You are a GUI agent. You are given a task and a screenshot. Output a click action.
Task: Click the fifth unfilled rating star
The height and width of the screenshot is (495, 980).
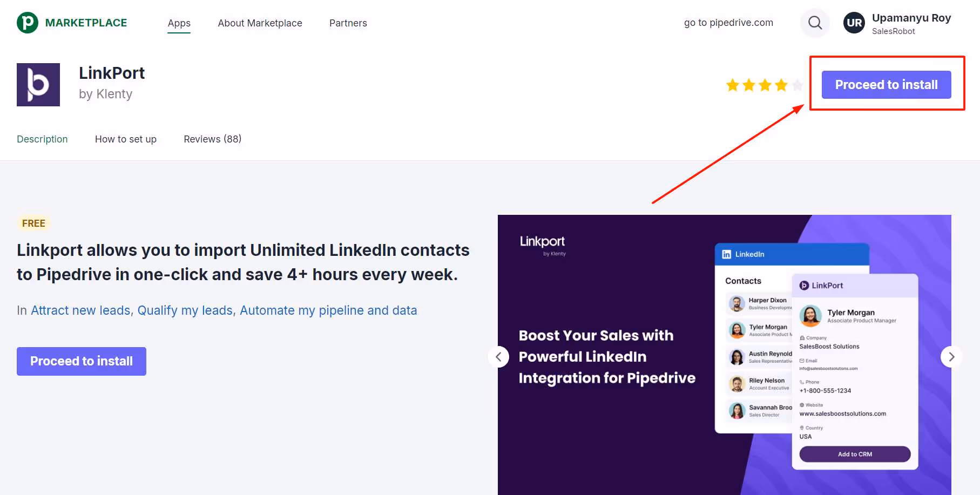pos(797,85)
